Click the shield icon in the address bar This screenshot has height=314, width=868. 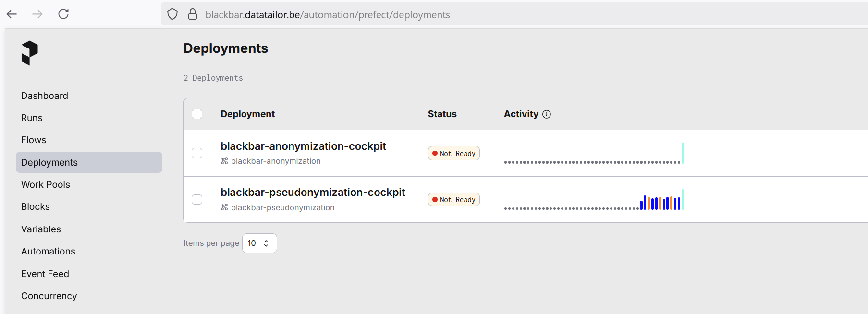tap(172, 14)
